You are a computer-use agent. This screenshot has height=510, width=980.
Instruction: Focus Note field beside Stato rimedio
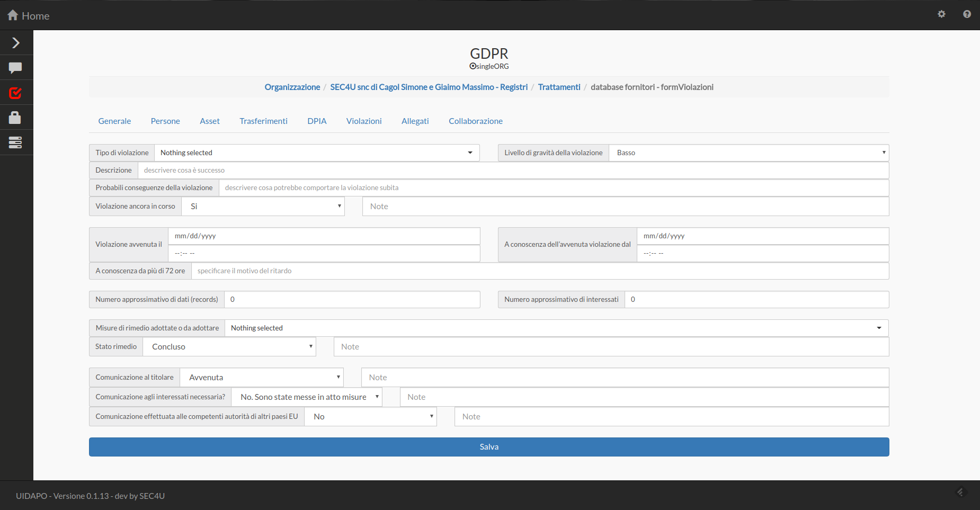click(611, 347)
